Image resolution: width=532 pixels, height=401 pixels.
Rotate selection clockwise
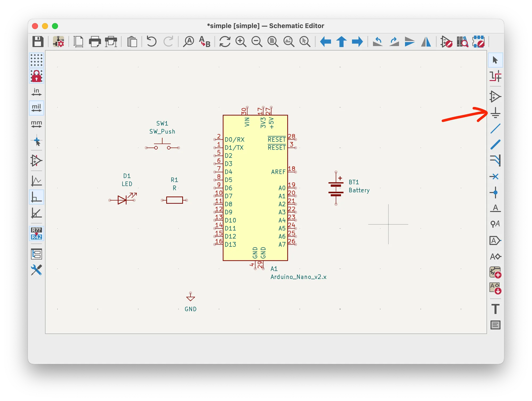pos(394,42)
